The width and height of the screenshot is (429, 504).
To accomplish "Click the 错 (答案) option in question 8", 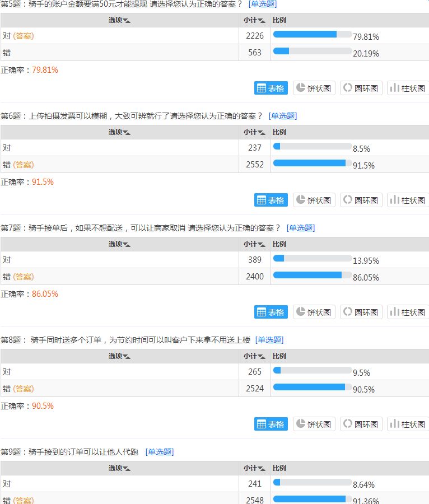I will (x=18, y=389).
